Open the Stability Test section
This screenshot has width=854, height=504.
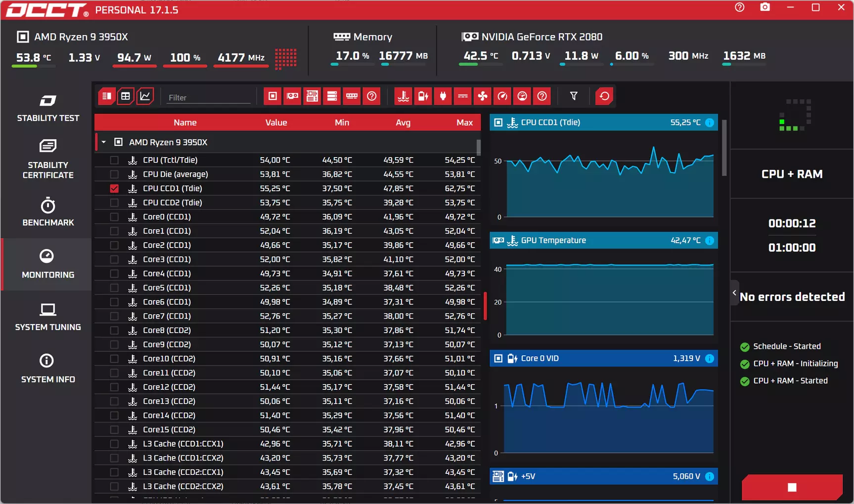point(48,108)
